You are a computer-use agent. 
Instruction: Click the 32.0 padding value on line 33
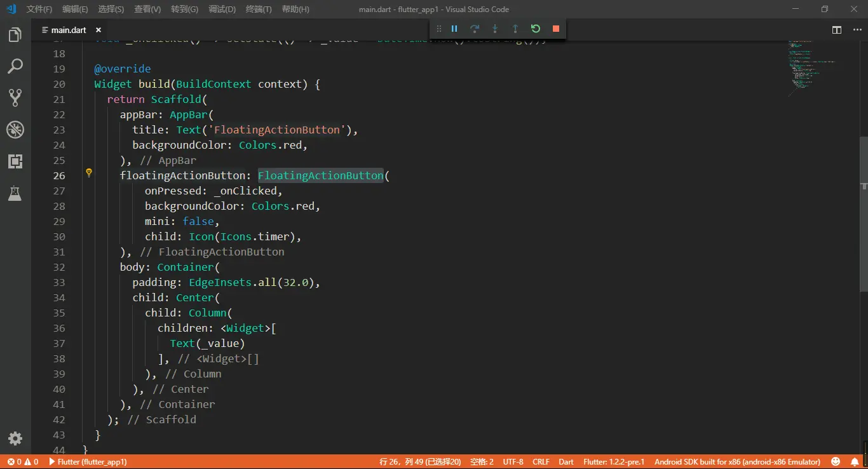coord(295,282)
